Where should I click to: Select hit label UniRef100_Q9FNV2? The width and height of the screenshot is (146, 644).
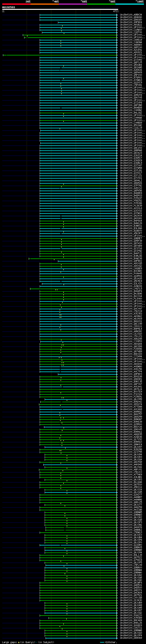[x=131, y=261]
